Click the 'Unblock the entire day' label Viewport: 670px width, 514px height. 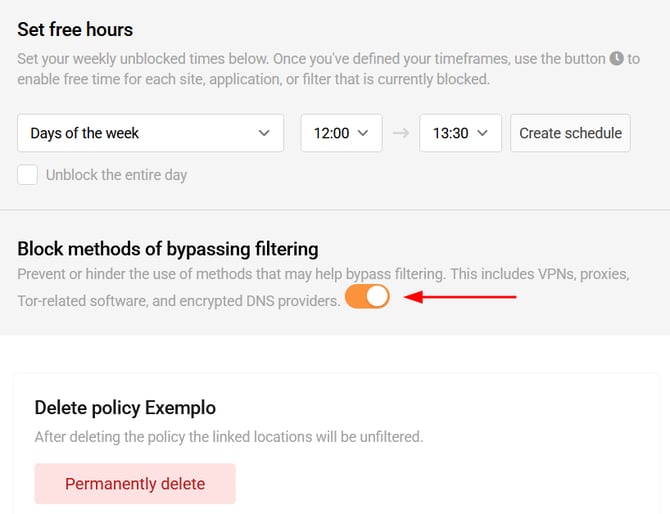[116, 175]
